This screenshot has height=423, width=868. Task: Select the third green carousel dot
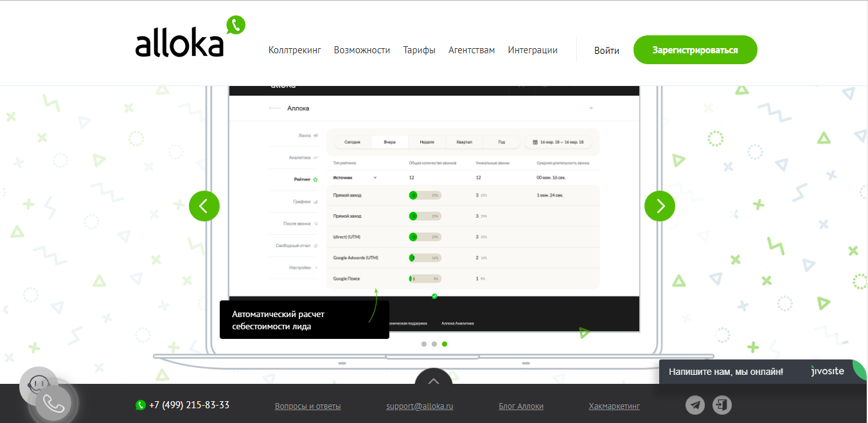[445, 344]
